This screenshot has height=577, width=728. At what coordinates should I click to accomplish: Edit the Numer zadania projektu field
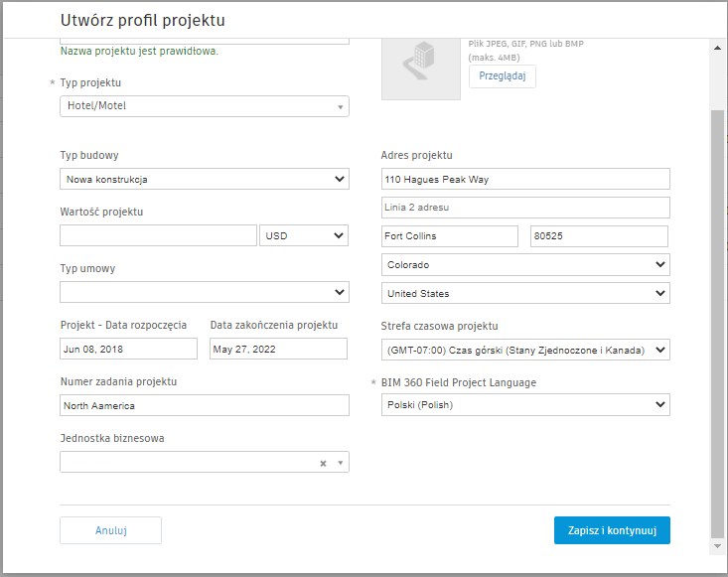pyautogui.click(x=204, y=405)
